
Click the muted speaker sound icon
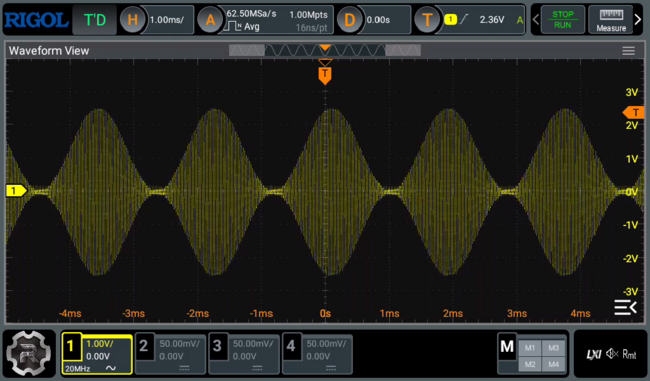612,354
